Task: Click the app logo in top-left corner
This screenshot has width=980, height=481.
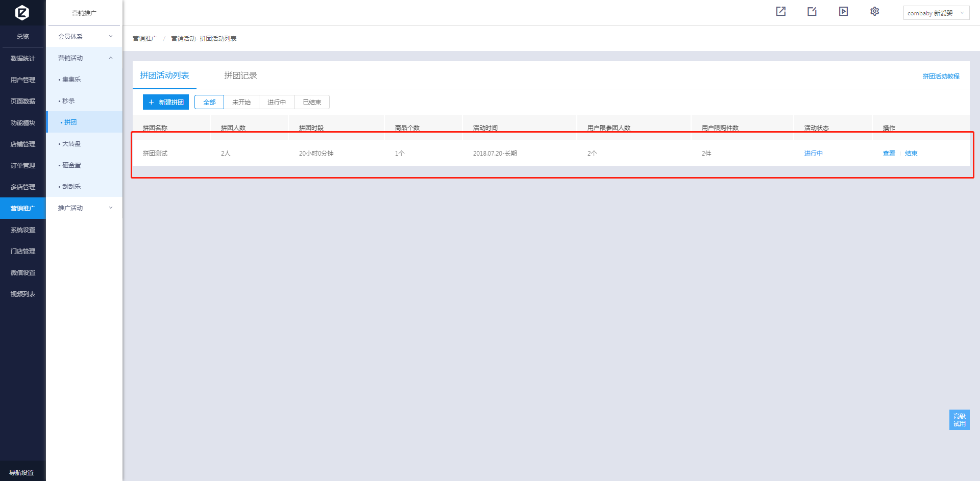Action: [x=22, y=12]
